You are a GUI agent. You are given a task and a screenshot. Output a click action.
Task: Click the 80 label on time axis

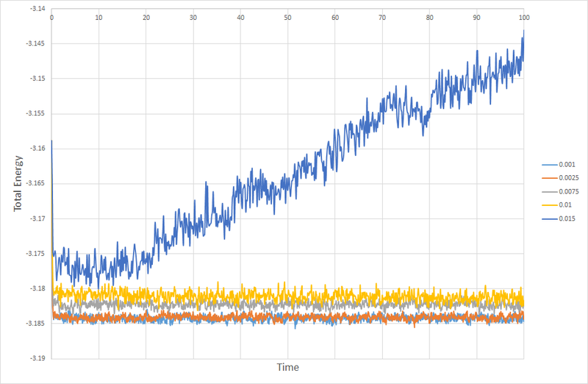point(429,18)
